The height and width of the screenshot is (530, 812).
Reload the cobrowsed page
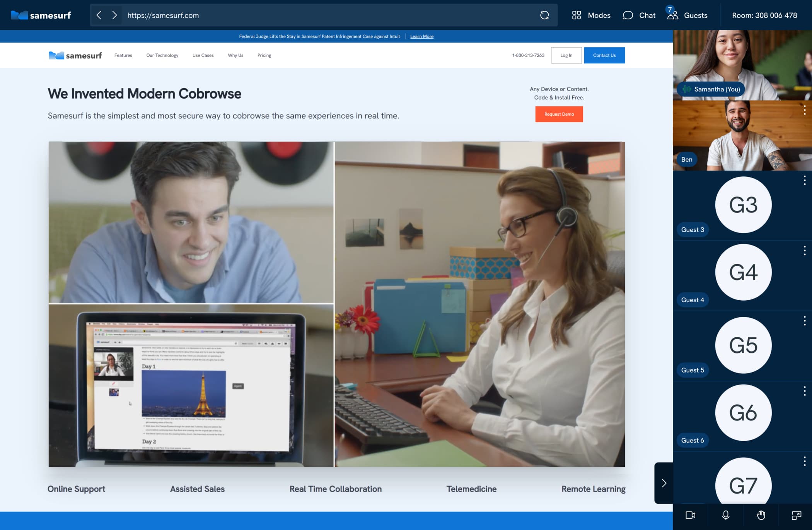tap(545, 15)
